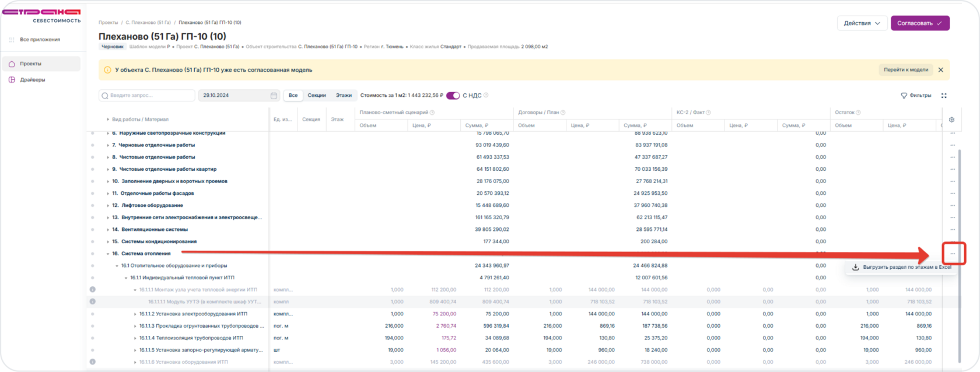Open the Все приложения grid icon
The width and height of the screenshot is (980, 372).
[x=12, y=40]
